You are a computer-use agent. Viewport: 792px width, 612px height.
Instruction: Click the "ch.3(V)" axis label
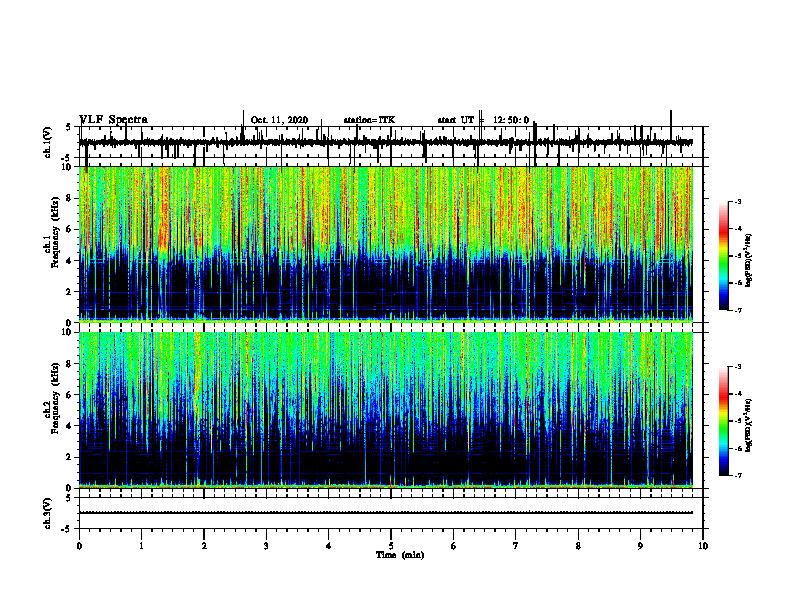47,513
